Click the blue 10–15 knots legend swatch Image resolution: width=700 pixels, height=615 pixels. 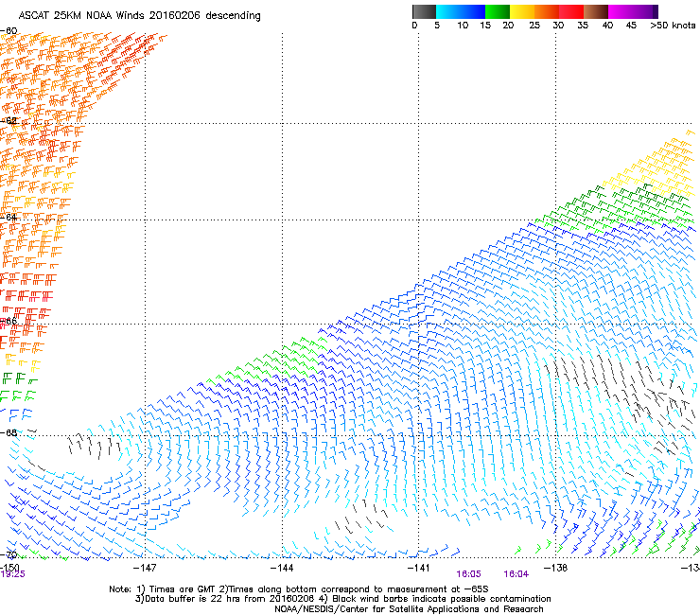pyautogui.click(x=473, y=11)
